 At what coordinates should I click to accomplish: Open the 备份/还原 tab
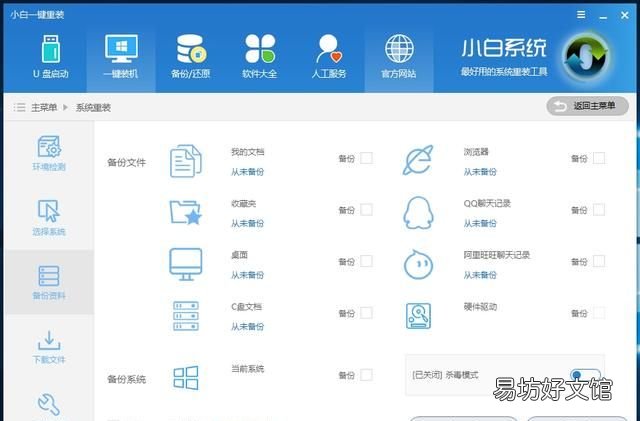click(x=190, y=57)
